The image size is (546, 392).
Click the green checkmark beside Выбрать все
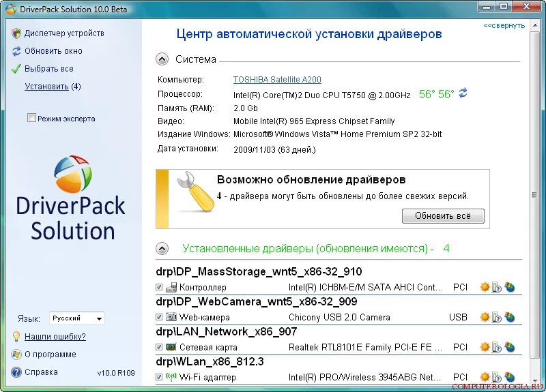[x=16, y=69]
